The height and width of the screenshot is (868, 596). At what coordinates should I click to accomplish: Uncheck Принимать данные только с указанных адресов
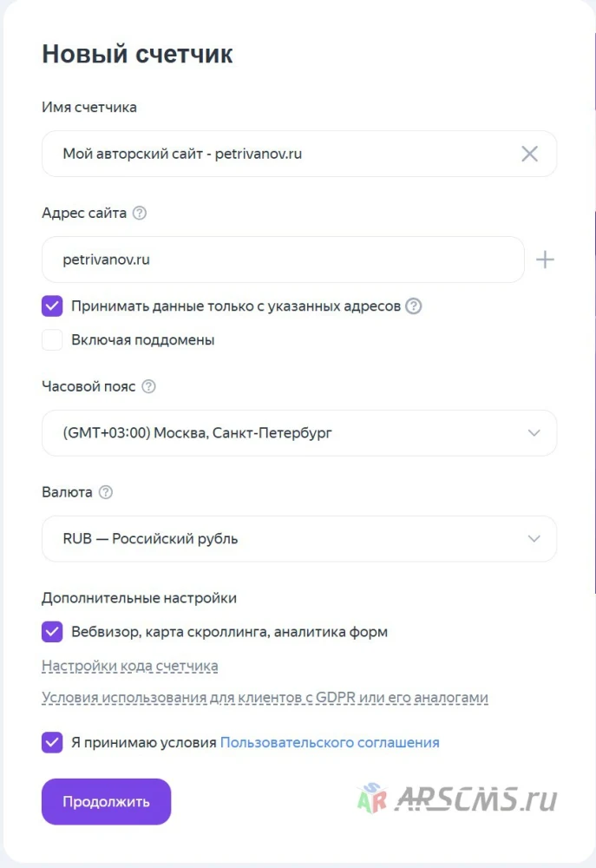pyautogui.click(x=52, y=306)
